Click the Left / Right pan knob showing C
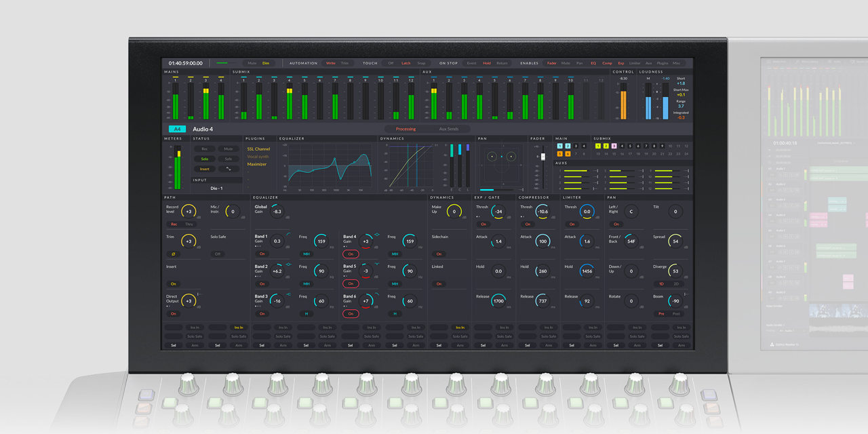The image size is (868, 434). (631, 212)
